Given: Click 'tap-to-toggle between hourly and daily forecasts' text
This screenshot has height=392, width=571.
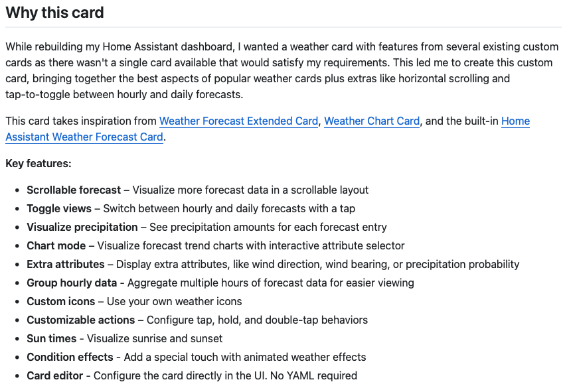Looking at the screenshot, I should [123, 95].
